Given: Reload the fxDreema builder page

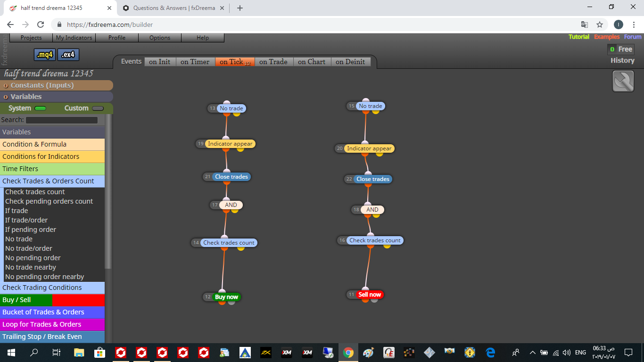Looking at the screenshot, I should pyautogui.click(x=41, y=25).
